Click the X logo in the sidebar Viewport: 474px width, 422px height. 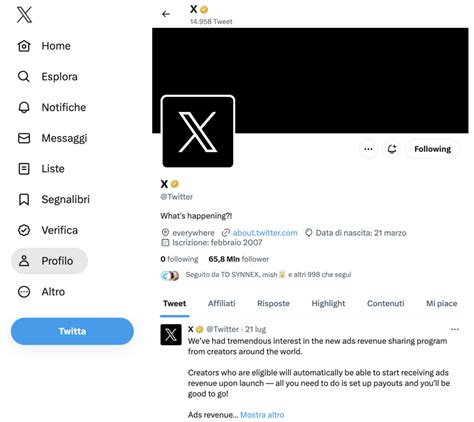[x=24, y=15]
